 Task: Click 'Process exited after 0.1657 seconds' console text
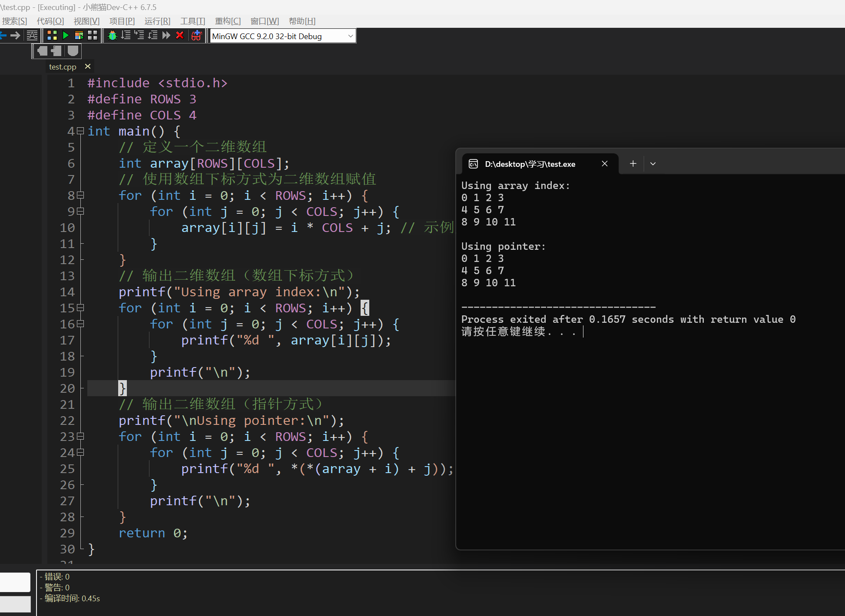point(567,319)
